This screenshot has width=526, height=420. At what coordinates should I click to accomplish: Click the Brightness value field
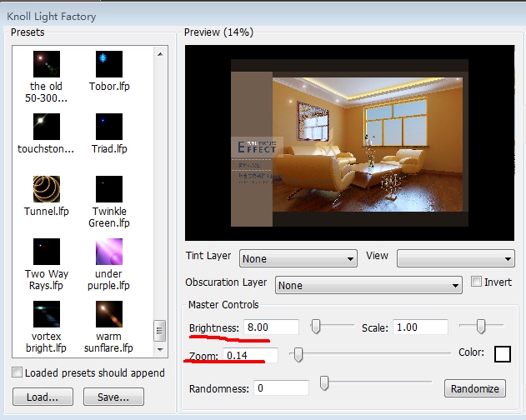[x=271, y=327]
